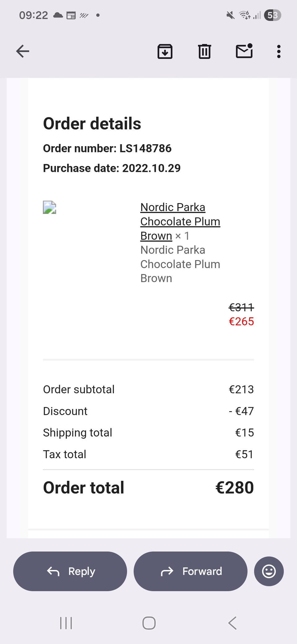This screenshot has height=644, width=297.
Task: Mark the email as unread
Action: [x=244, y=51]
